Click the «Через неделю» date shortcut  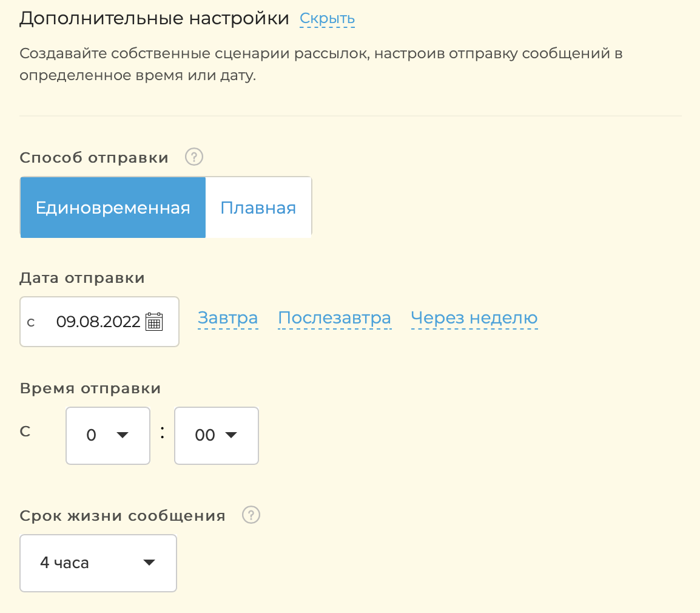point(474,317)
